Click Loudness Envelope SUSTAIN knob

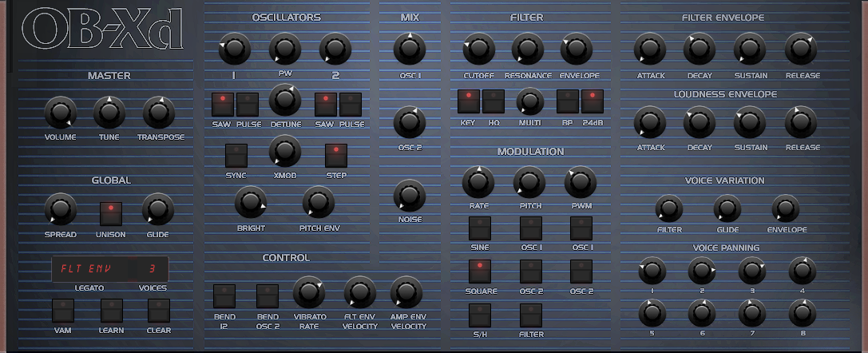coord(750,122)
